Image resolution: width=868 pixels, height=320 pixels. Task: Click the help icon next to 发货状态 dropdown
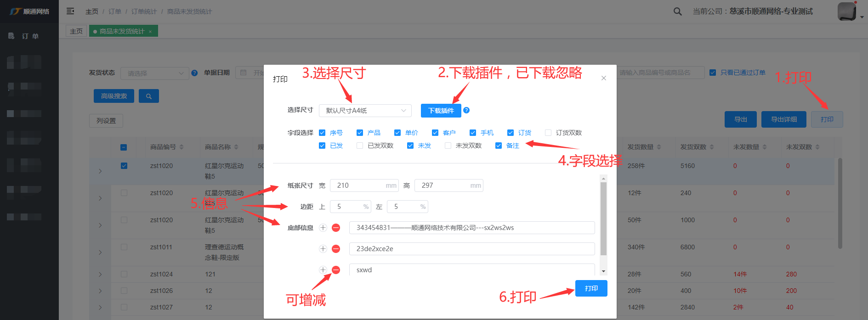pos(194,73)
